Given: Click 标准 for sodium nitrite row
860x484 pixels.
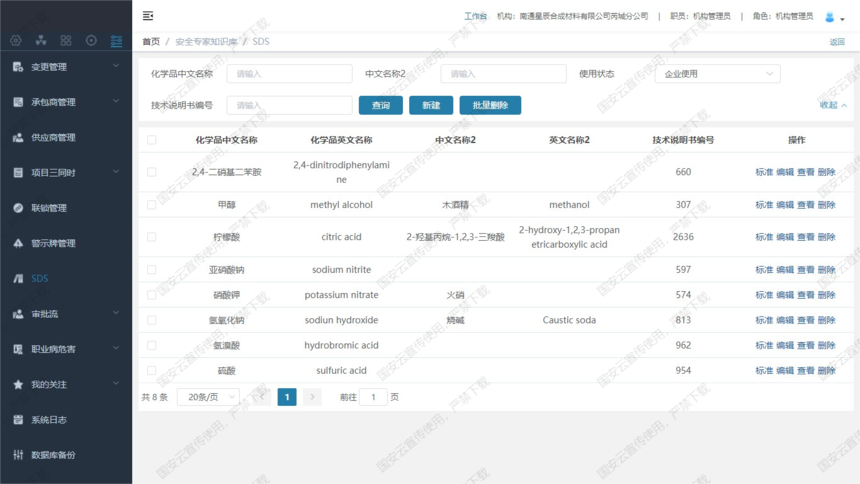Looking at the screenshot, I should 764,269.
